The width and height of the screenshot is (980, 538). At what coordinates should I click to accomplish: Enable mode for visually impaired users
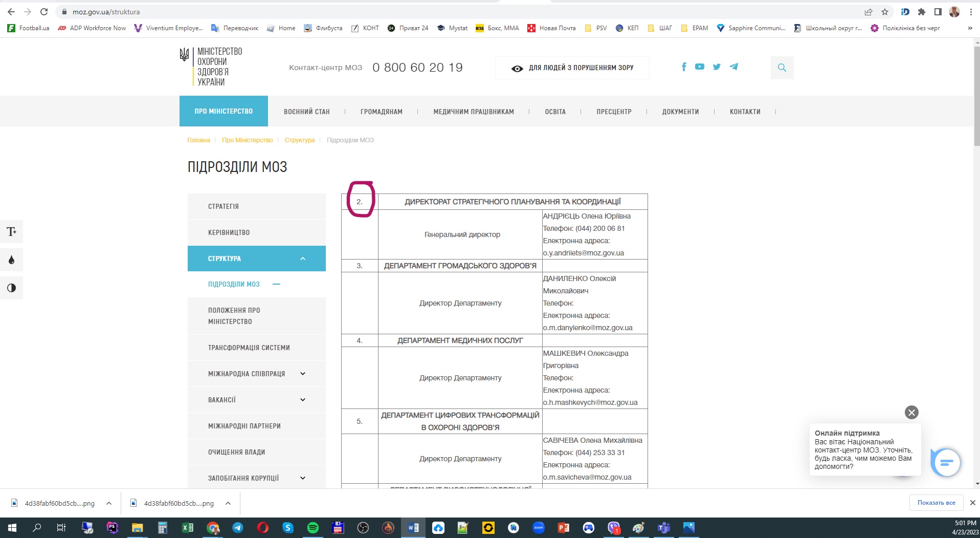(572, 68)
